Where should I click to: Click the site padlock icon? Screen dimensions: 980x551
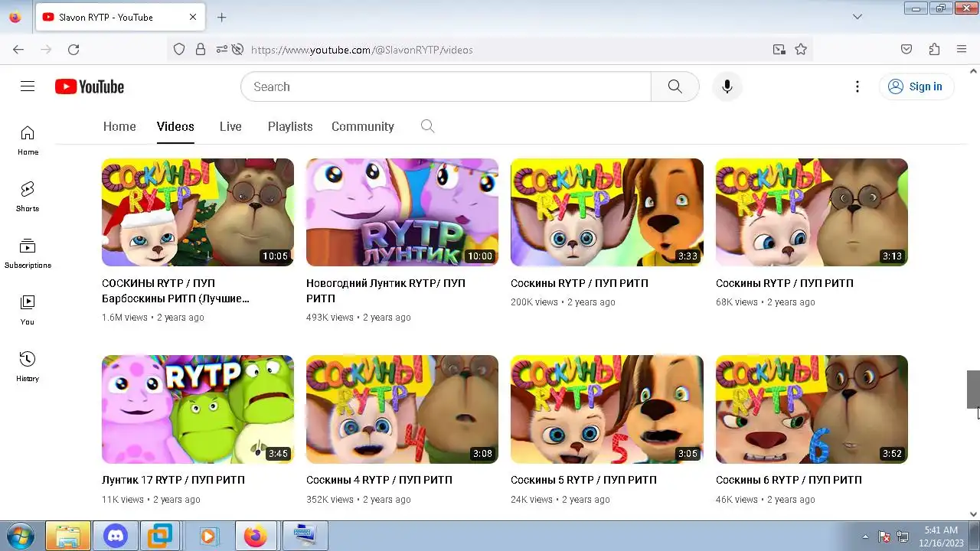click(x=201, y=49)
